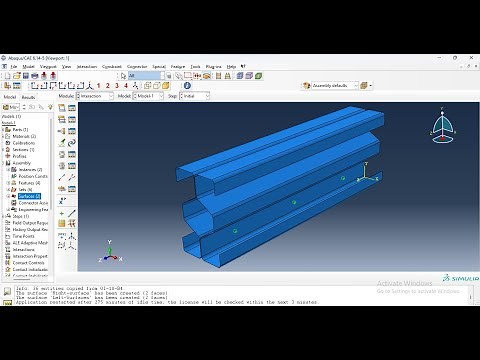Expand the Materials (2) tree node
This screenshot has height=360, width=480.
pyautogui.click(x=3, y=136)
